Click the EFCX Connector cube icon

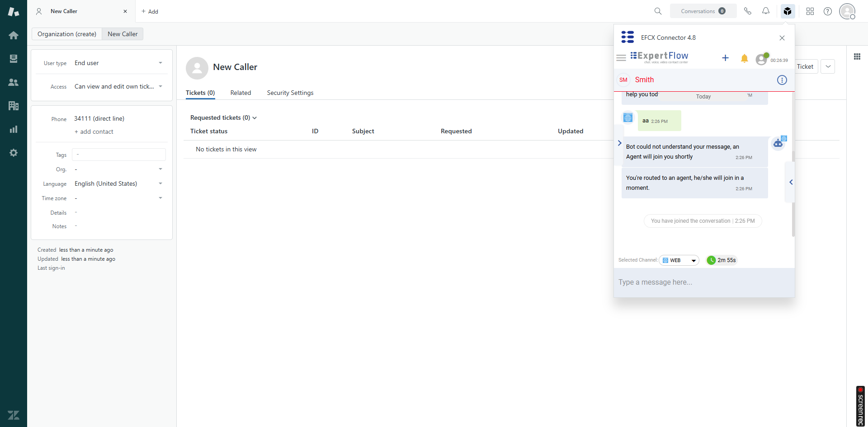pyautogui.click(x=788, y=11)
